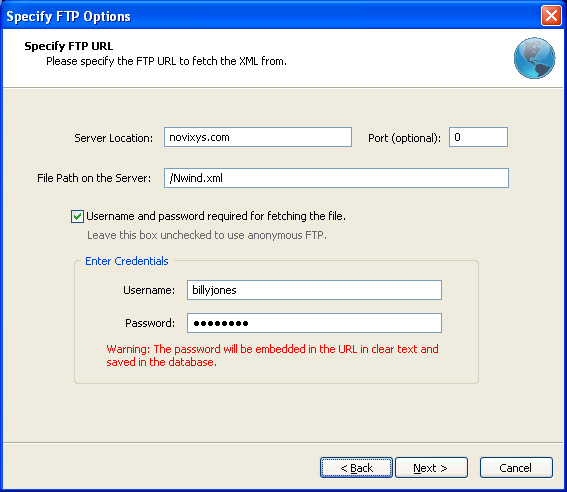Screen dimensions: 567x492
Task: Proceed with the Next button
Action: coord(431,468)
